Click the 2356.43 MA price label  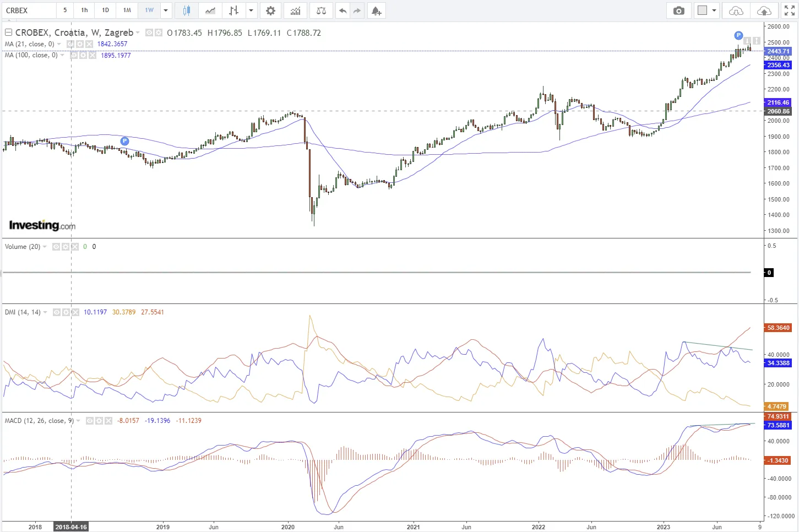click(778, 65)
